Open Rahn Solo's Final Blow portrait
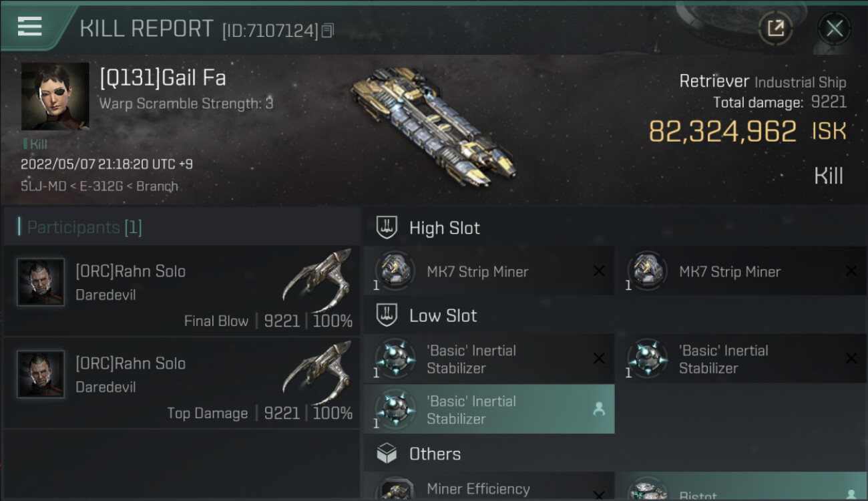The height and width of the screenshot is (501, 868). click(41, 283)
